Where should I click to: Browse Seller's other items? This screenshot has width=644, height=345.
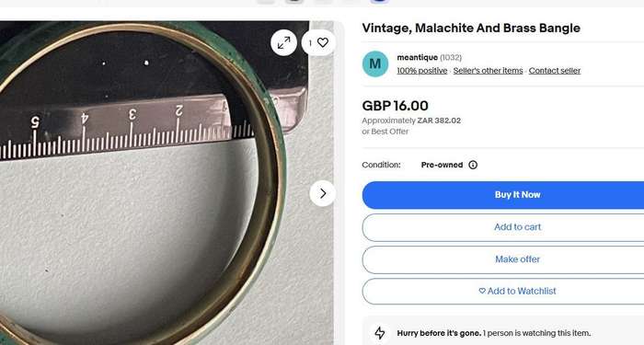488,71
